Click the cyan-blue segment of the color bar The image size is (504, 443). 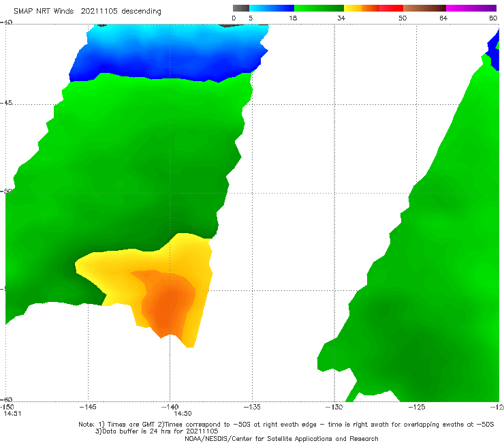(x=272, y=8)
